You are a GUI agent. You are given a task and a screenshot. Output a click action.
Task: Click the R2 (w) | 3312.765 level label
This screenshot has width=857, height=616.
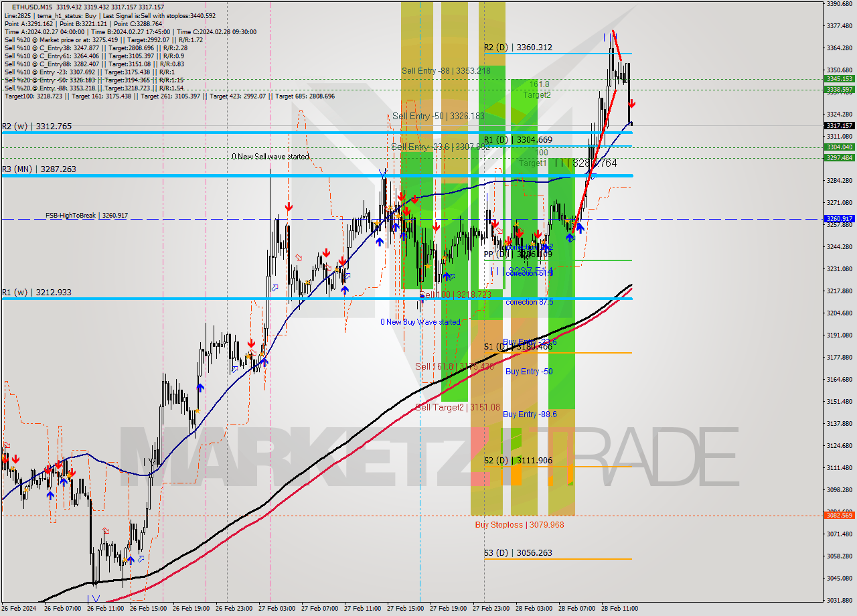pyautogui.click(x=36, y=126)
